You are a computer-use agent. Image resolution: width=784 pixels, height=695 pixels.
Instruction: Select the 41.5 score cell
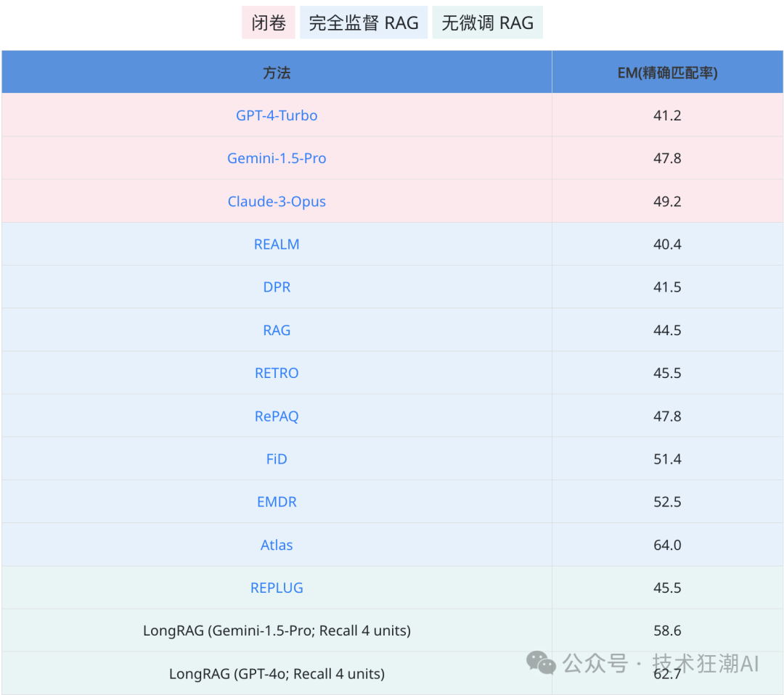pyautogui.click(x=668, y=287)
